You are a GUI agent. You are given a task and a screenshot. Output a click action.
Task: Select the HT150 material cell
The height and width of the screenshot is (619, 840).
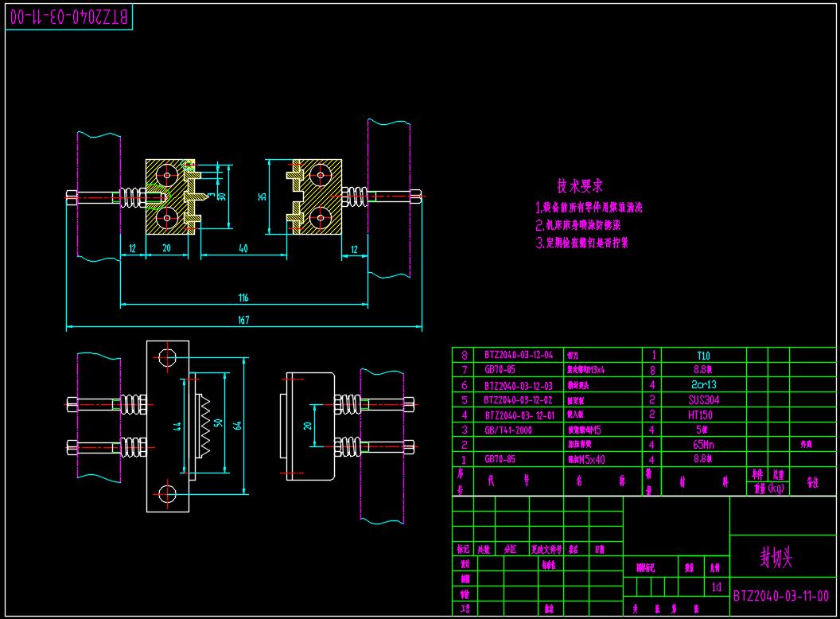[x=702, y=415]
